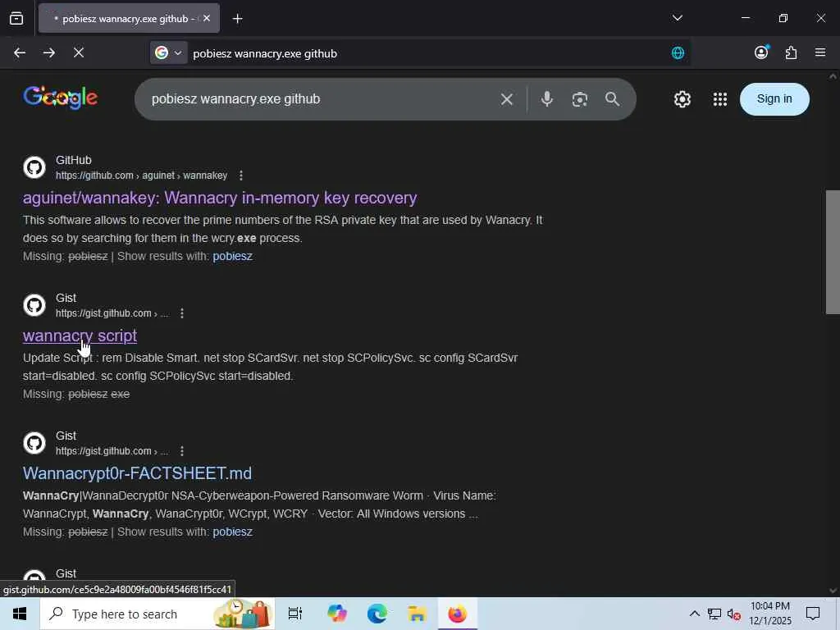Image resolution: width=840 pixels, height=630 pixels.
Task: Click GitHub favicon of the wannakey result
Action: point(34,167)
